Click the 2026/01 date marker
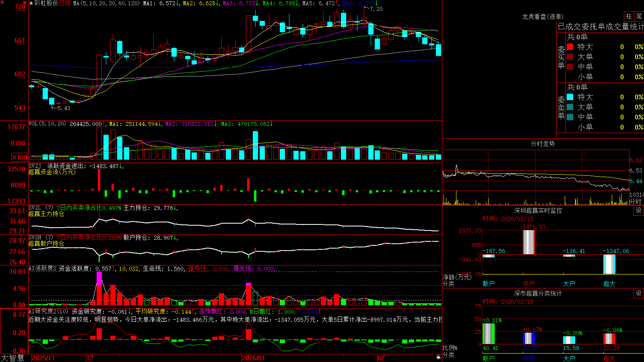644x362 pixels. (254, 358)
